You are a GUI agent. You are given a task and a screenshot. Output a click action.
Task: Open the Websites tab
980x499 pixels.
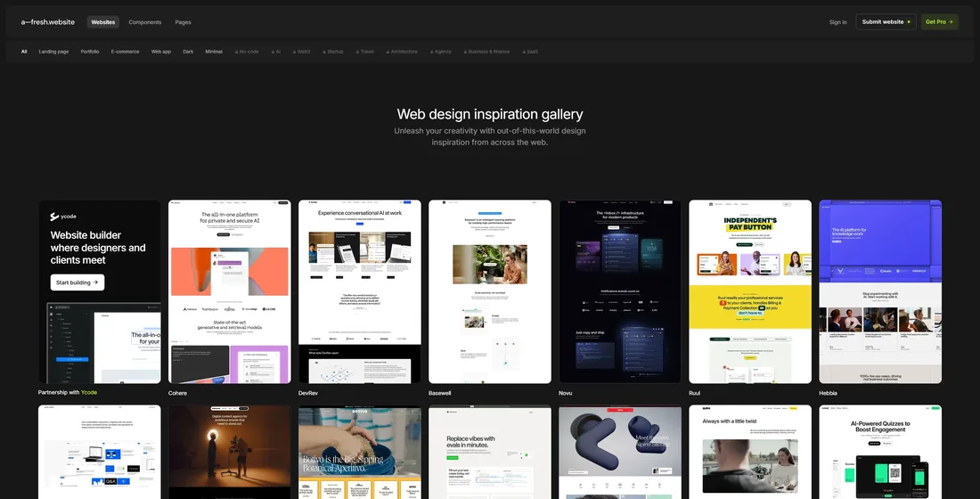click(103, 22)
